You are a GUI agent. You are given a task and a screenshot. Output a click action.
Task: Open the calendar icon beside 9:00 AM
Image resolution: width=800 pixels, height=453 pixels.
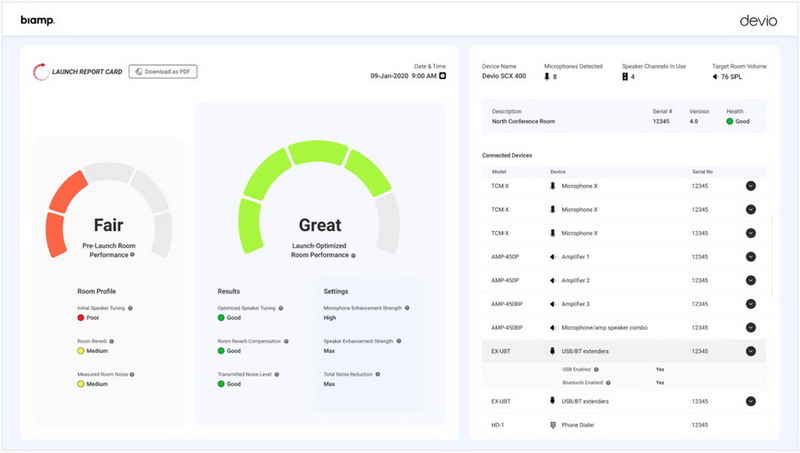[442, 76]
